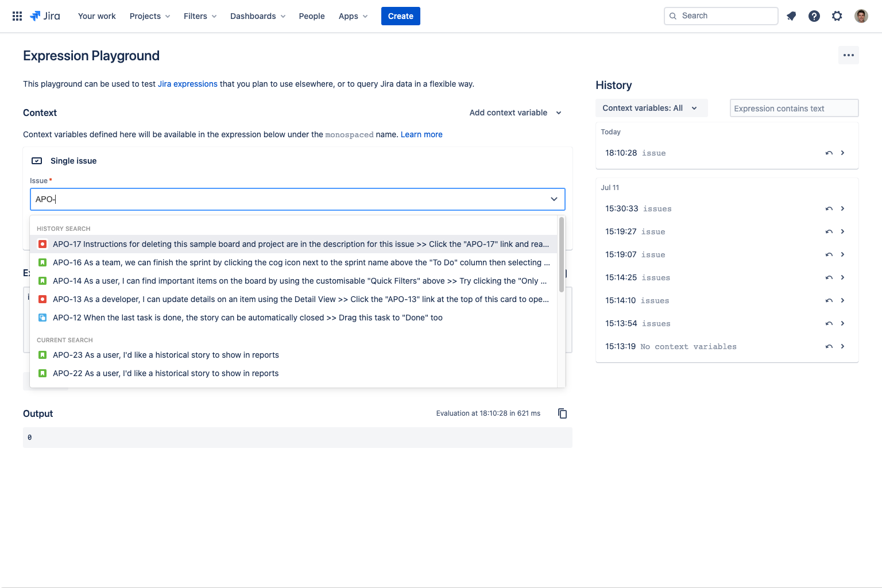Expand the Apps menu
882x588 pixels.
353,16
